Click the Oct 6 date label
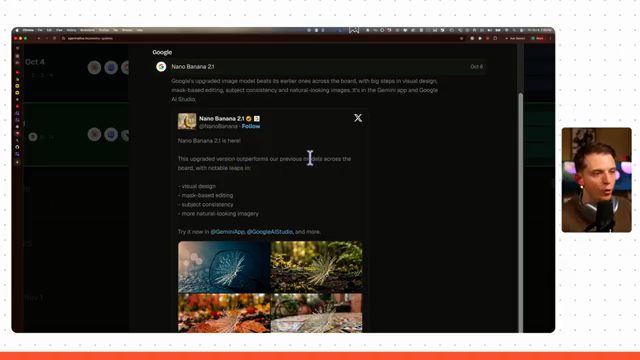This screenshot has height=360, width=640. [x=476, y=67]
